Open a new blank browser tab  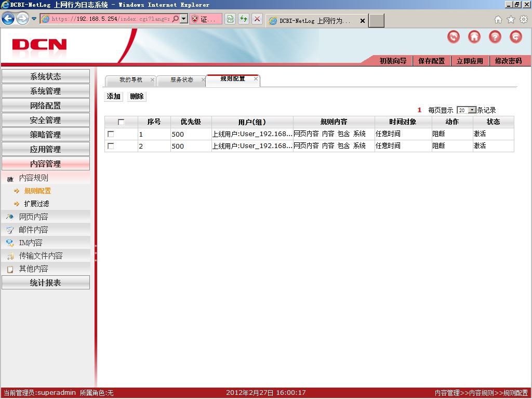[x=377, y=21]
